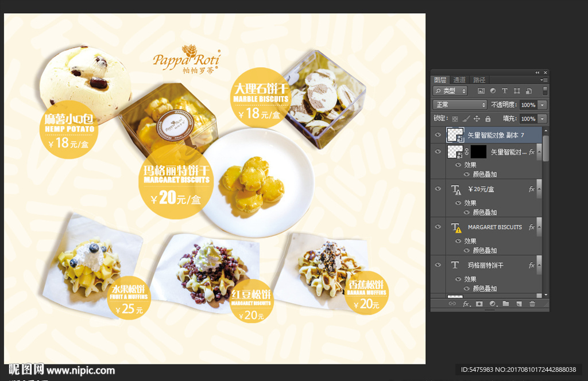Filter layers by type (T) icon
Image resolution: width=588 pixels, height=381 pixels.
[505, 91]
